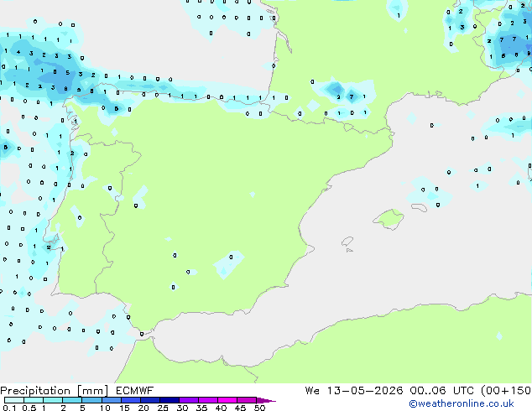This screenshot has height=411, width=532.
Task: Click the '45' legend scale label
Action: point(240,408)
